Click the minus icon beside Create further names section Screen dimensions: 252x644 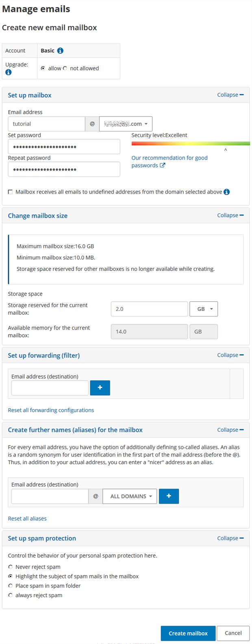[x=242, y=429]
